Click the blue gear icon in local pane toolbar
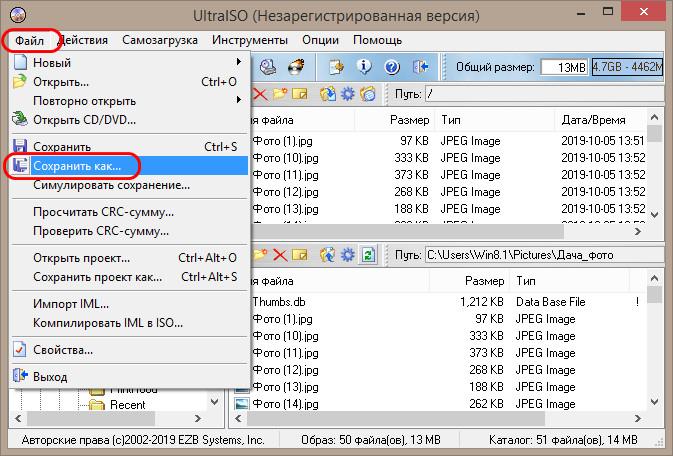This screenshot has width=673, height=456. pyautogui.click(x=348, y=255)
